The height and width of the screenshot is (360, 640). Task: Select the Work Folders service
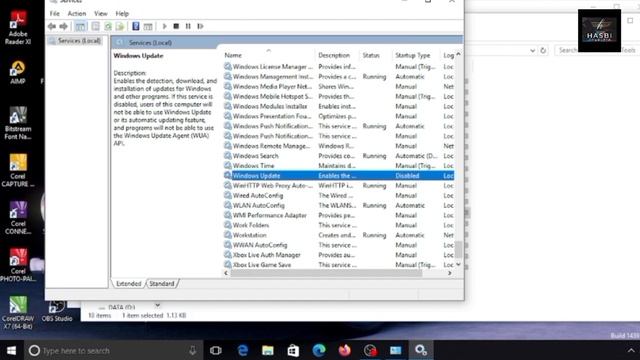coord(339,225)
